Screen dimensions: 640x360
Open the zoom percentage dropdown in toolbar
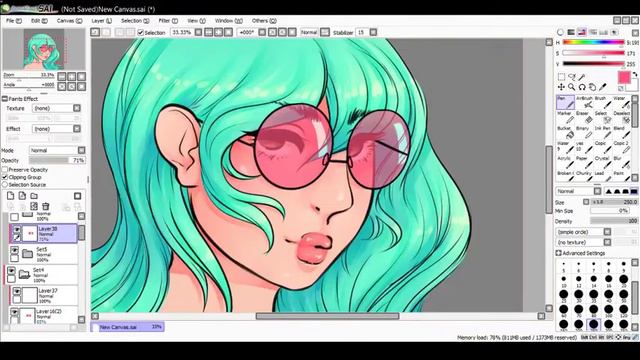pos(198,32)
